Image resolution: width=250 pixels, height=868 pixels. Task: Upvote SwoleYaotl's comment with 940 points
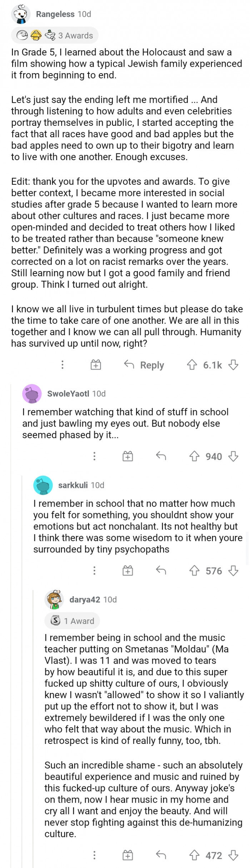[x=194, y=456]
